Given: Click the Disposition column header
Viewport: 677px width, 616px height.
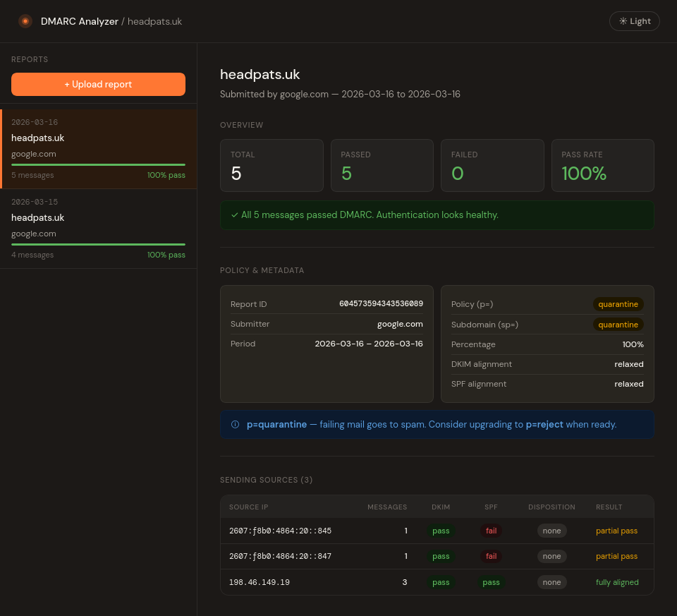Looking at the screenshot, I should coord(551,507).
